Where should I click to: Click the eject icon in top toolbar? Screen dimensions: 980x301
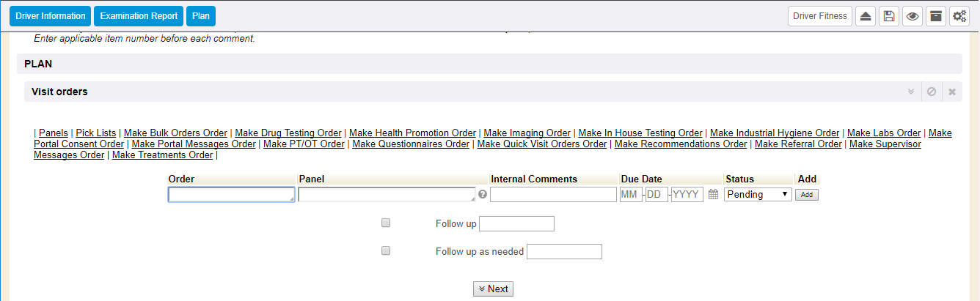coord(866,16)
